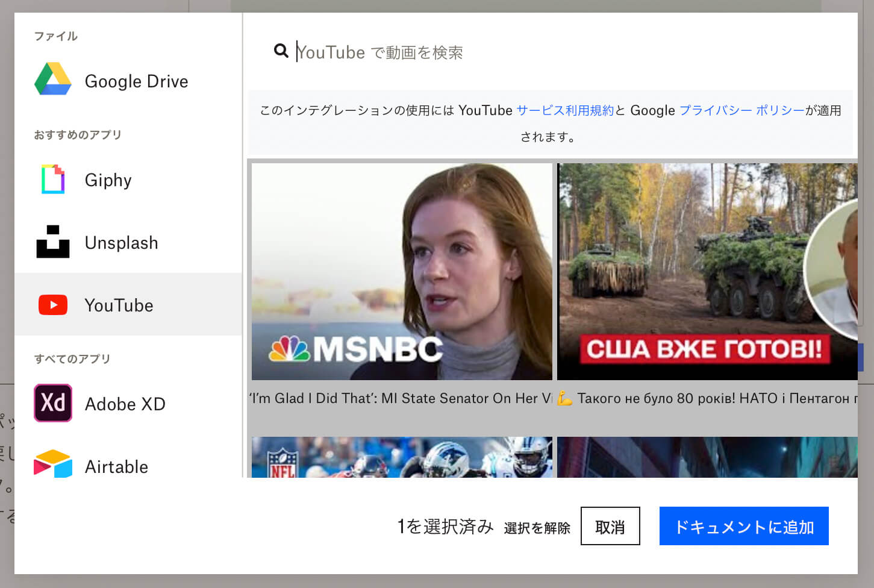
Task: Click the Такого не було 80 років title
Action: 707,398
